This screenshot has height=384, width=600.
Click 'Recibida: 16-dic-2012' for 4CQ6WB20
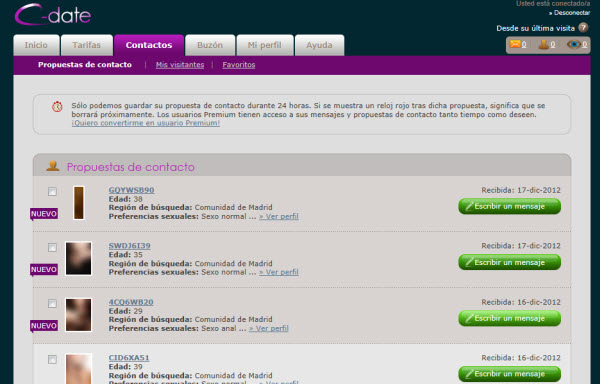click(x=521, y=302)
